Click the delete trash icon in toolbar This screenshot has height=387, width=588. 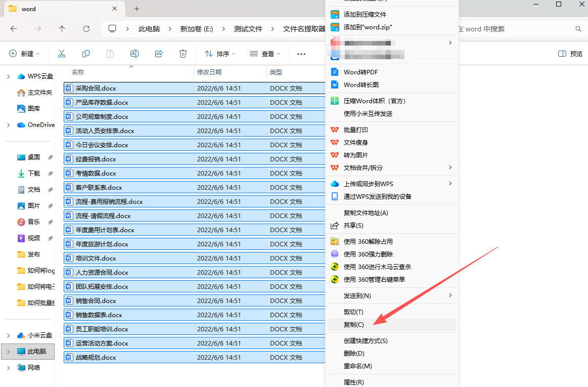coord(183,54)
